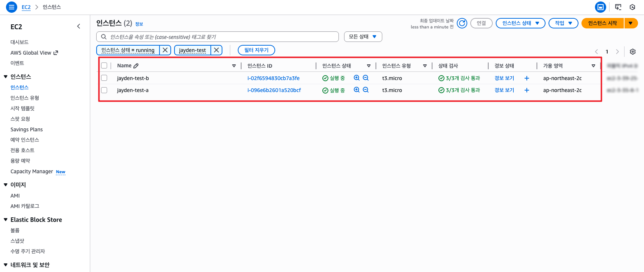644x272 pixels.
Task: Collapse the 인스턴스 sidebar section
Action: [x=6, y=77]
